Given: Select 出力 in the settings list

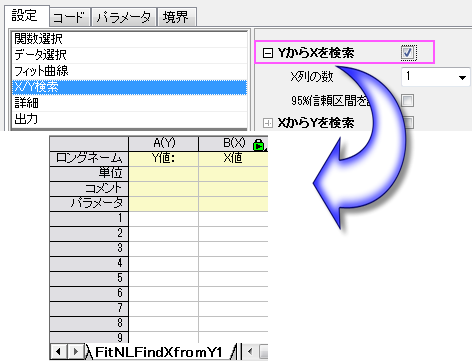Looking at the screenshot, I should click(129, 119).
